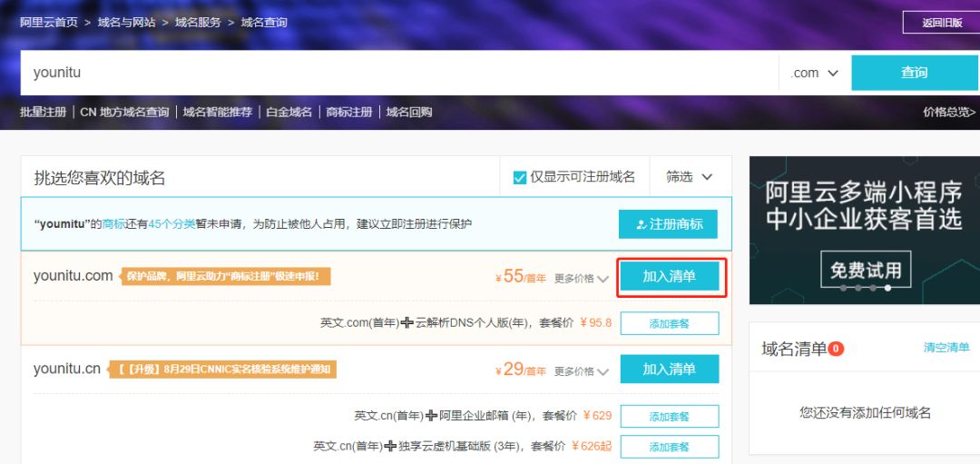
Task: Click 添加套餐 for the ¥626起 bundle
Action: [670, 447]
